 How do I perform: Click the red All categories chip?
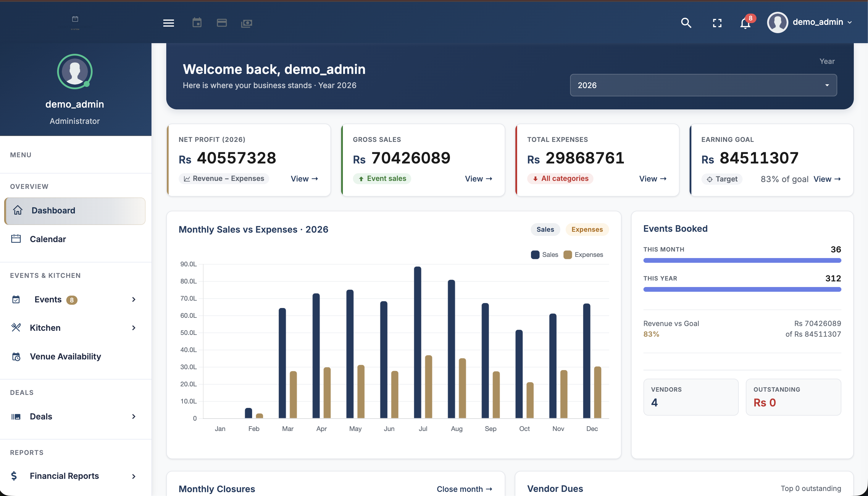560,179
